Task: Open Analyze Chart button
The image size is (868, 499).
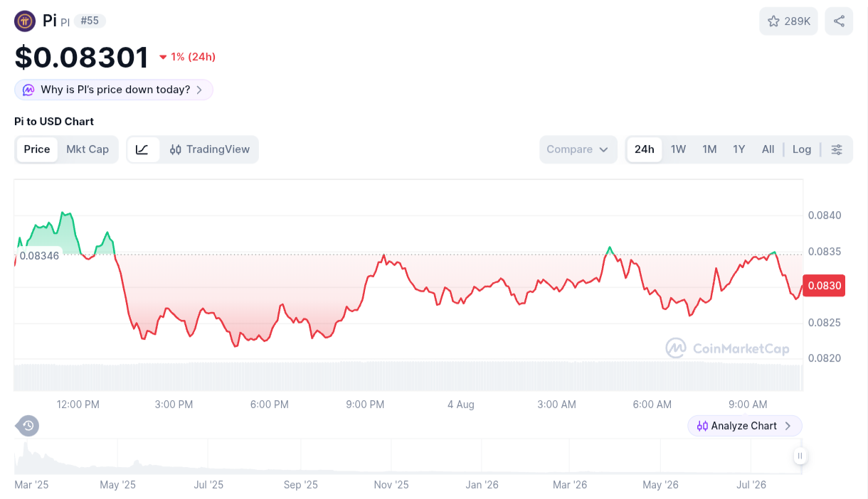Action: point(745,426)
